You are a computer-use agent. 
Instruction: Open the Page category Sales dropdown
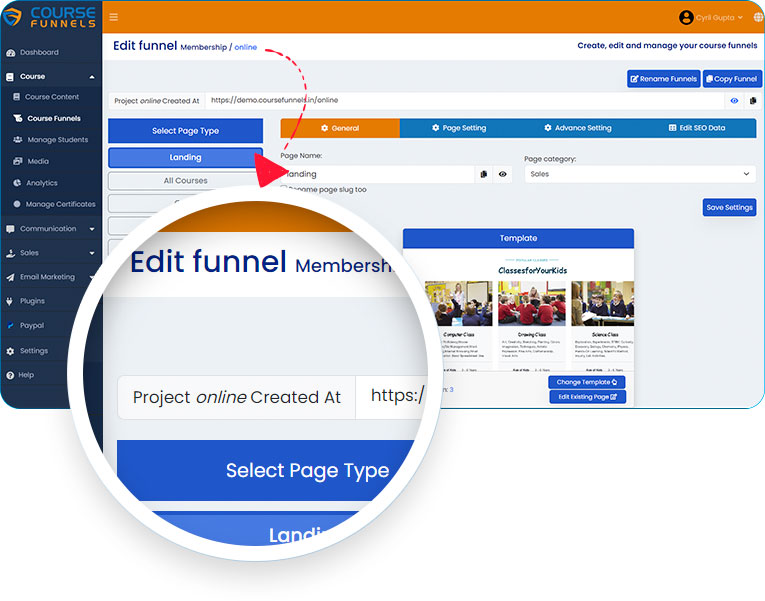pyautogui.click(x=640, y=174)
